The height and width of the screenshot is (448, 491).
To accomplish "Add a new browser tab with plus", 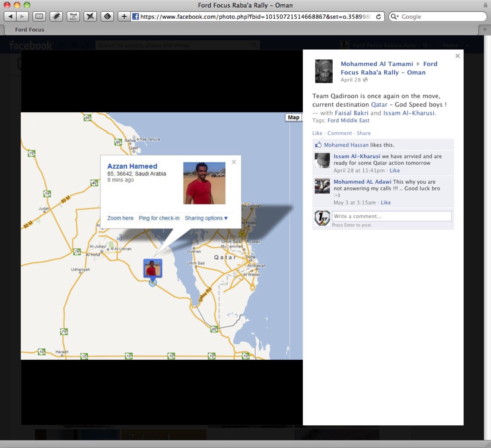I will click(485, 29).
